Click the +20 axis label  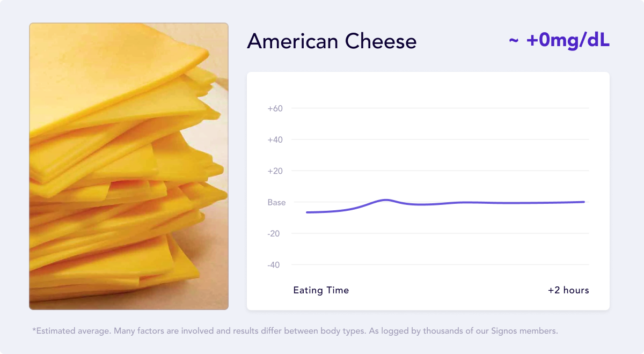pos(275,171)
